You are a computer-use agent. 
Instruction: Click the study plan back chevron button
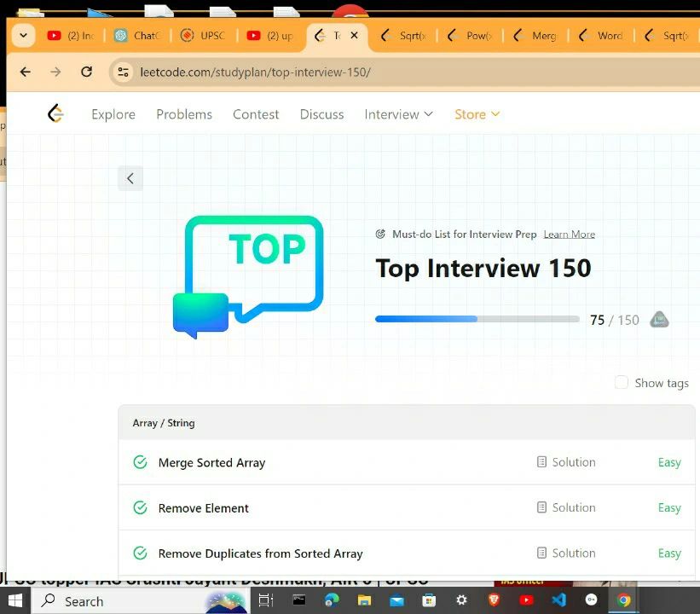pyautogui.click(x=130, y=178)
